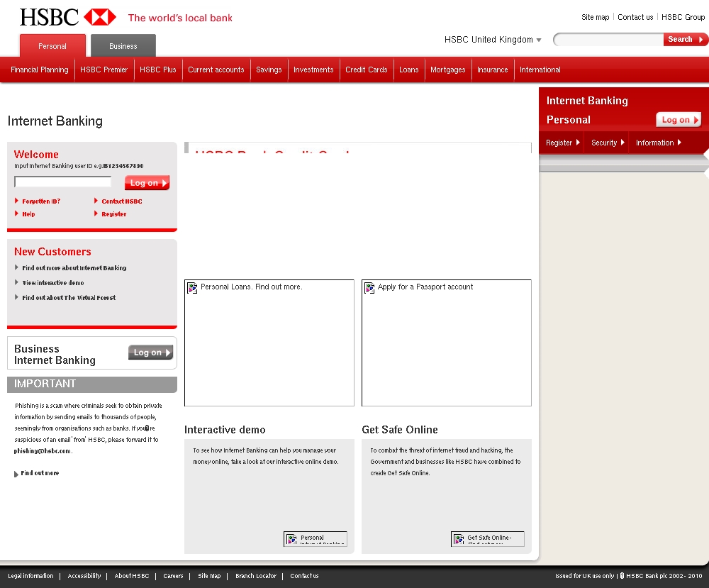Switch to the Business tab
This screenshot has height=588, width=709.
click(x=123, y=46)
